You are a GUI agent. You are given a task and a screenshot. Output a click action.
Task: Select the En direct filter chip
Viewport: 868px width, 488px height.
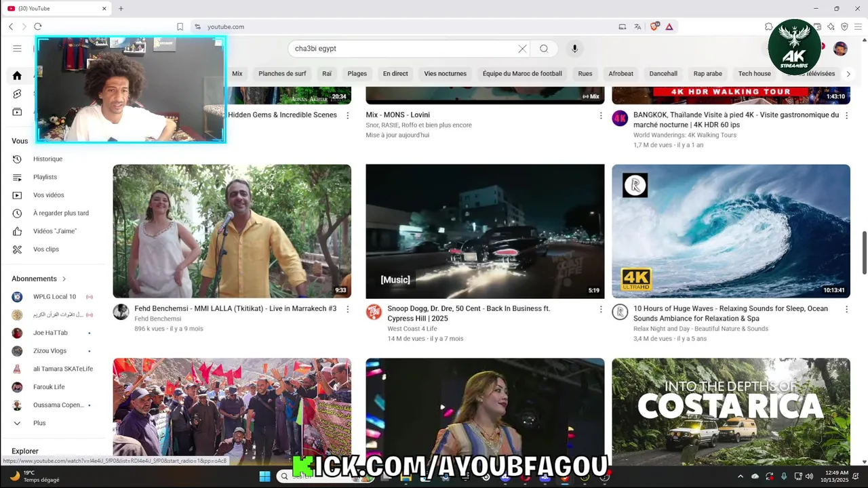395,73
